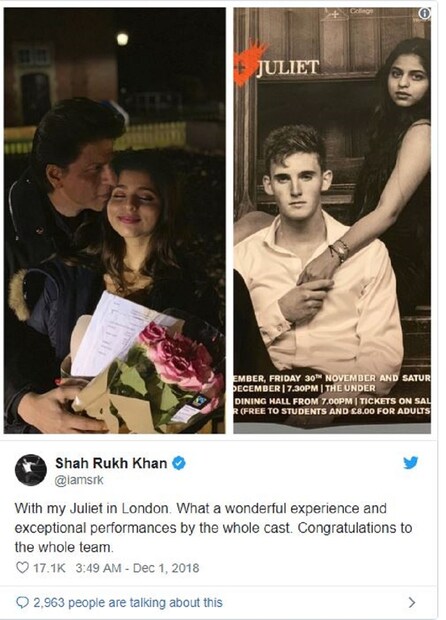The width and height of the screenshot is (446, 620).
Task: Click "College" text atop the poster image
Action: click(x=361, y=11)
